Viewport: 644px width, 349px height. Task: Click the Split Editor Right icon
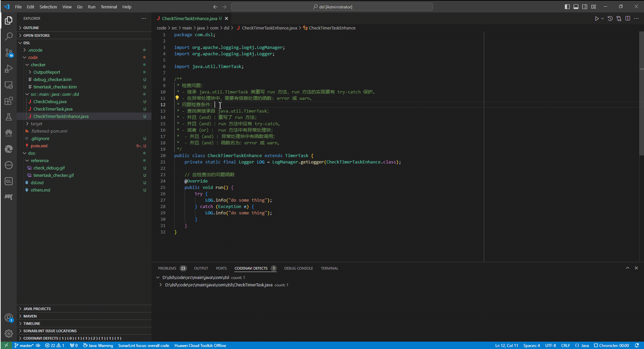(628, 19)
